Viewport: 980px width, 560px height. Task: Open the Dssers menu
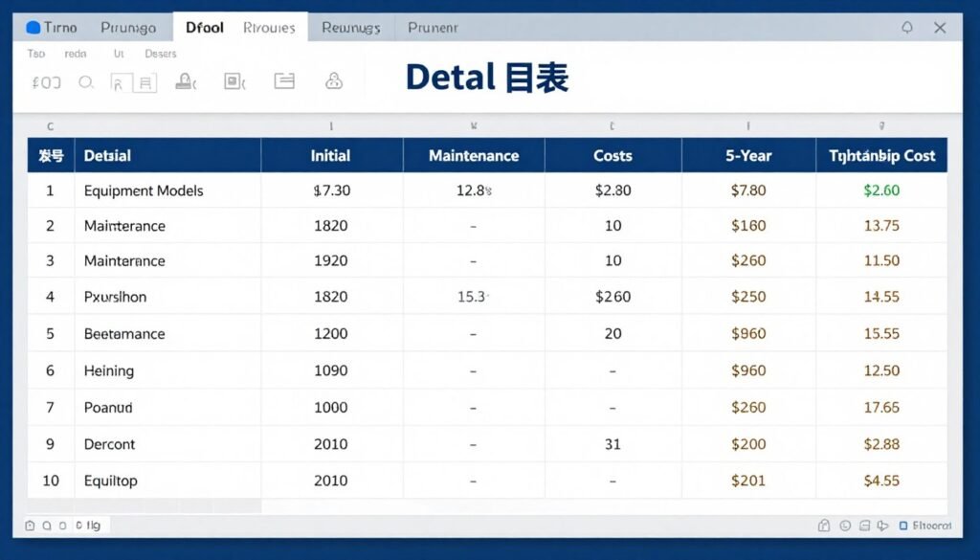[161, 54]
